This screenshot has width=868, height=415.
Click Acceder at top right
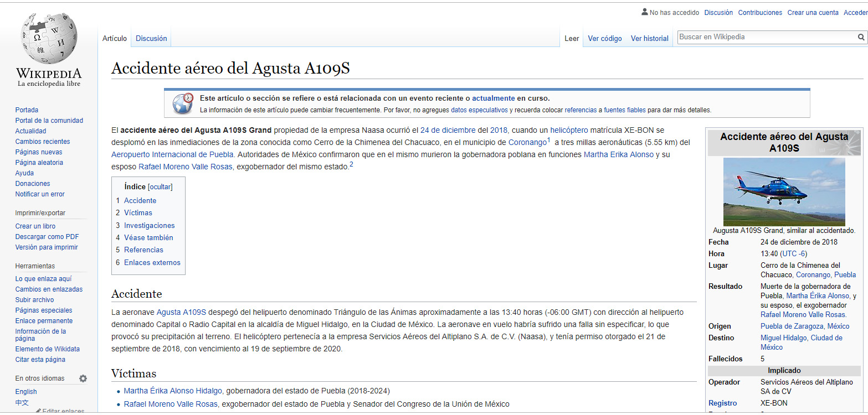(x=855, y=13)
